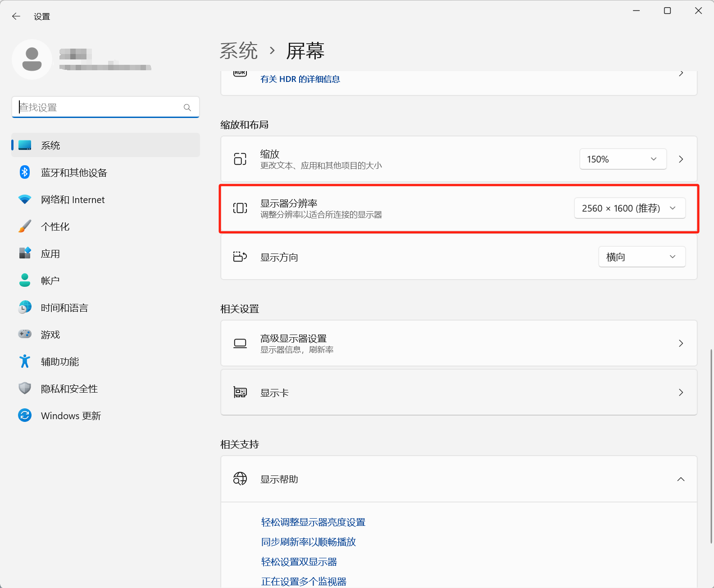Click the 系统 monitor icon in sidebar
Screen dimensions: 714x588
[x=25, y=145]
